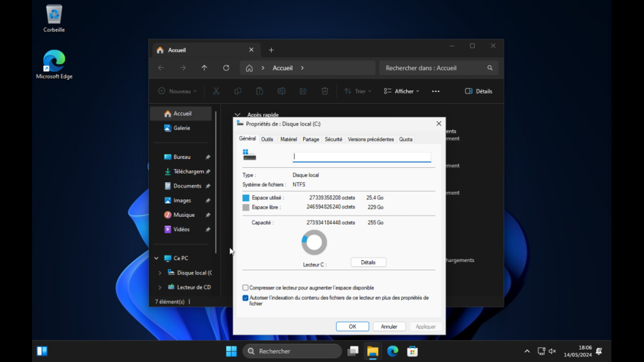Open the Galerie item in sidebar

181,128
